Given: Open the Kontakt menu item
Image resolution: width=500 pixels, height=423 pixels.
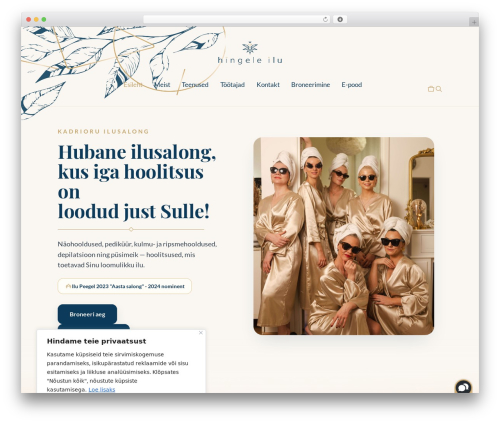Looking at the screenshot, I should (x=268, y=85).
